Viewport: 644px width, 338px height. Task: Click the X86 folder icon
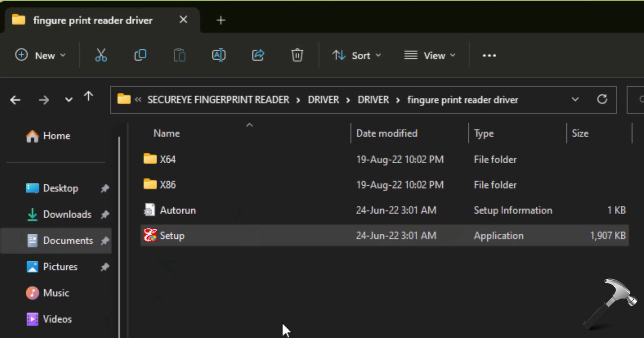[150, 184]
